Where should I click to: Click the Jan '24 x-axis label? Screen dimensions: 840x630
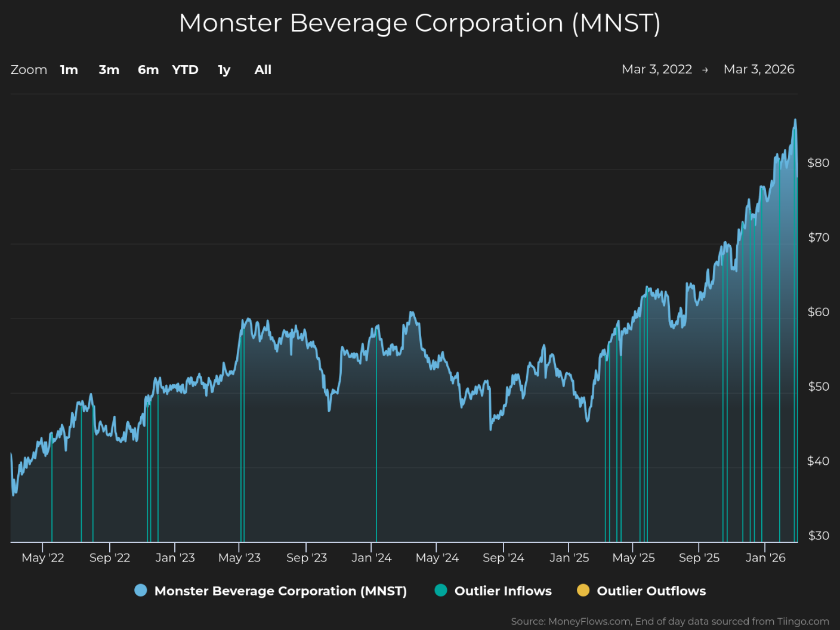click(x=372, y=558)
